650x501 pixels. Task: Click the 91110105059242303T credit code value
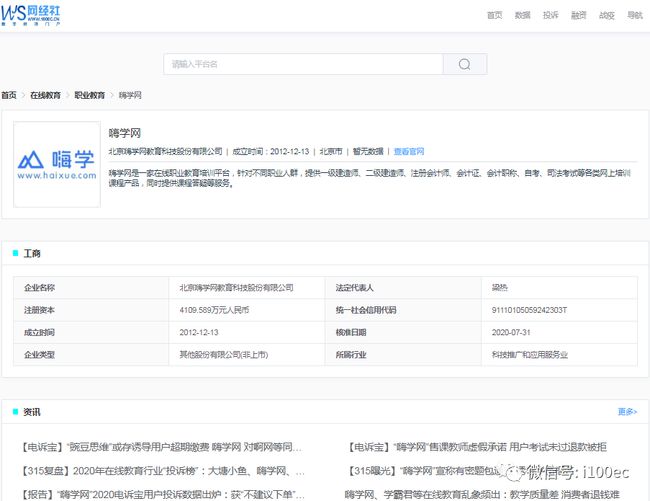[x=529, y=310]
